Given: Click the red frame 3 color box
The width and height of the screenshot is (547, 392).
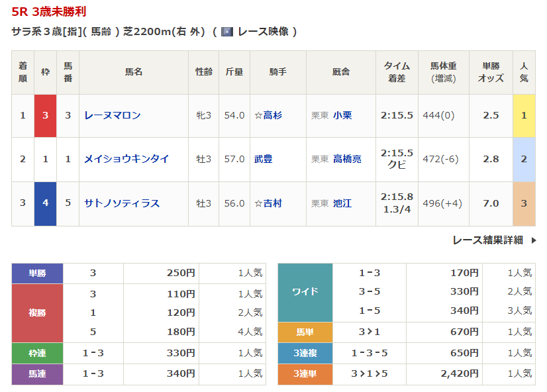Looking at the screenshot, I should click(x=45, y=115).
